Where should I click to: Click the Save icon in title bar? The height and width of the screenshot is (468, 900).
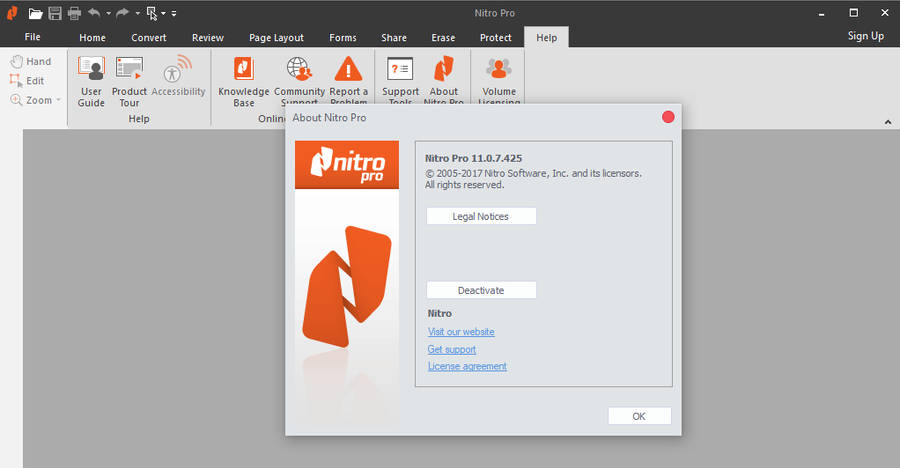[x=55, y=13]
